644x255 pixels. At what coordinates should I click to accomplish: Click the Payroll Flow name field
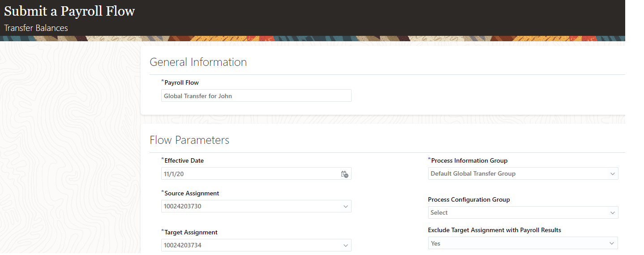coord(256,96)
